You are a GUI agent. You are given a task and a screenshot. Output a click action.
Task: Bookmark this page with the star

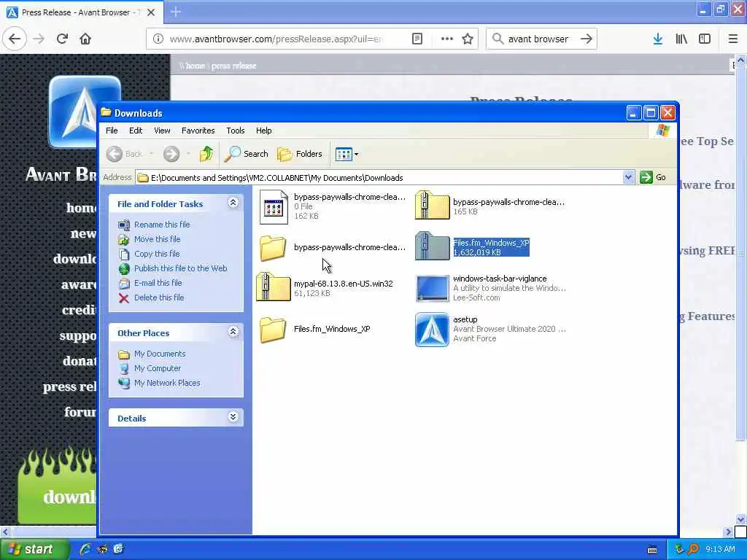click(468, 39)
